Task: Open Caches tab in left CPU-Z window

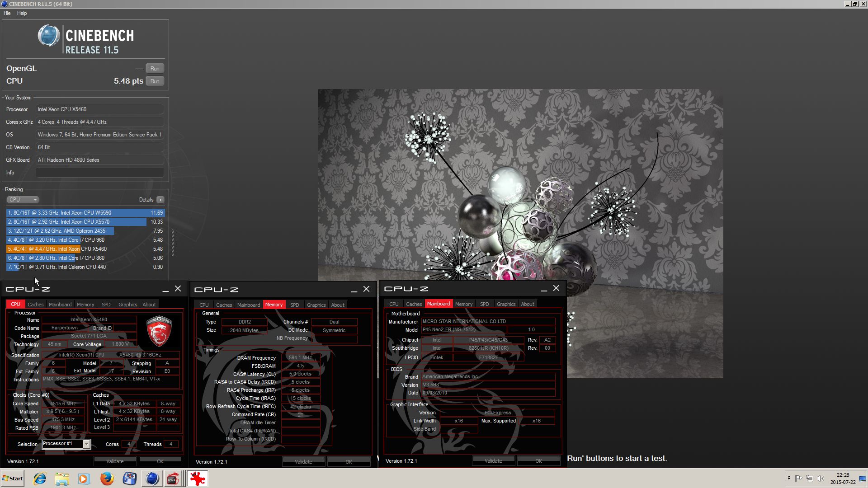Action: point(35,305)
